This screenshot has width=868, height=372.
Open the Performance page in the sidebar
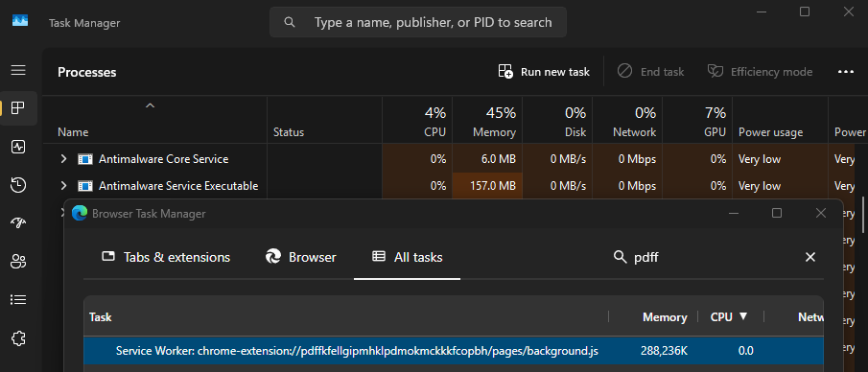click(18, 147)
